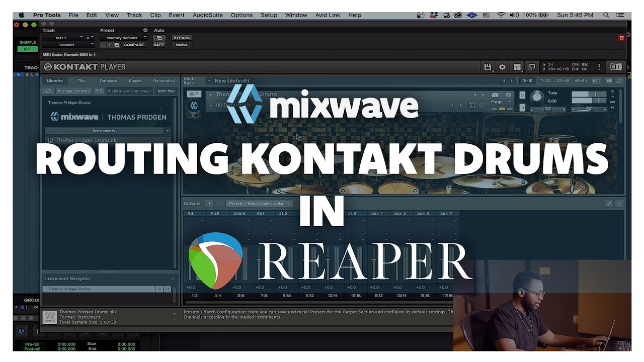The width and height of the screenshot is (644, 362).
Task: Mute Thomas Pridgen Drums in Instrument Navigator
Action: coord(168,289)
